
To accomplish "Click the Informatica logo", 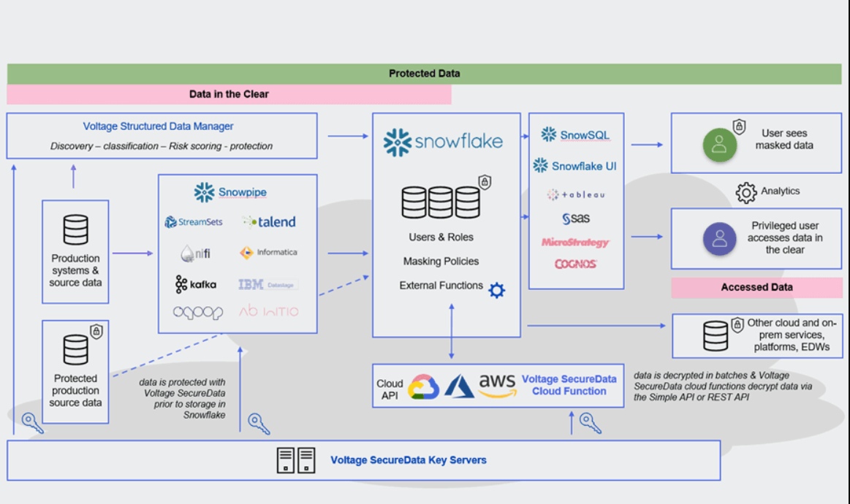I will point(268,253).
